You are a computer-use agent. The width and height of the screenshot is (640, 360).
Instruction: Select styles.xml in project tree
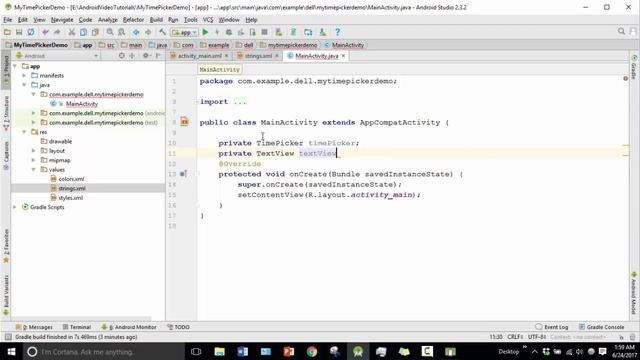pos(70,198)
